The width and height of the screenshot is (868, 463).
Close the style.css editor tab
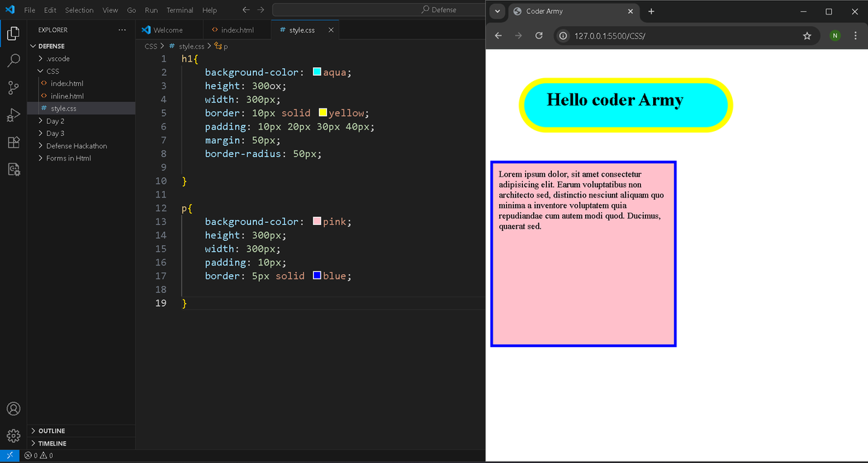click(331, 30)
